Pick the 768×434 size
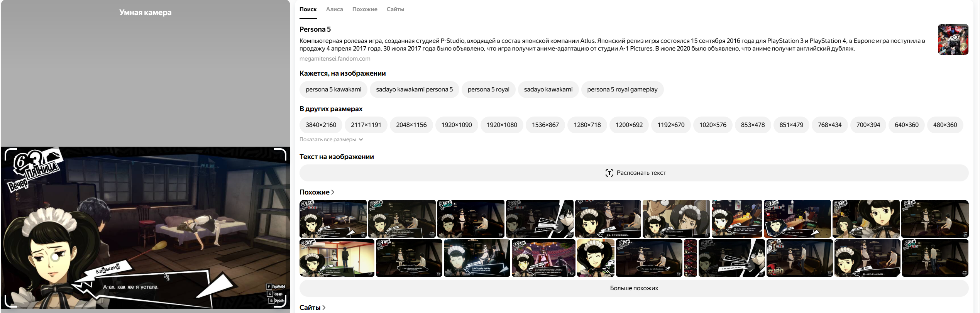The image size is (980, 313). click(829, 125)
